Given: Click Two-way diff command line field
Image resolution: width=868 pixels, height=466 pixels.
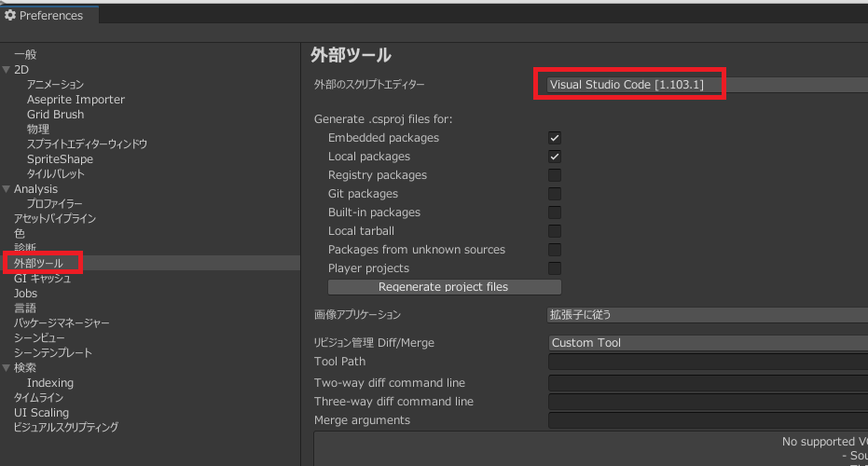Looking at the screenshot, I should point(708,383).
